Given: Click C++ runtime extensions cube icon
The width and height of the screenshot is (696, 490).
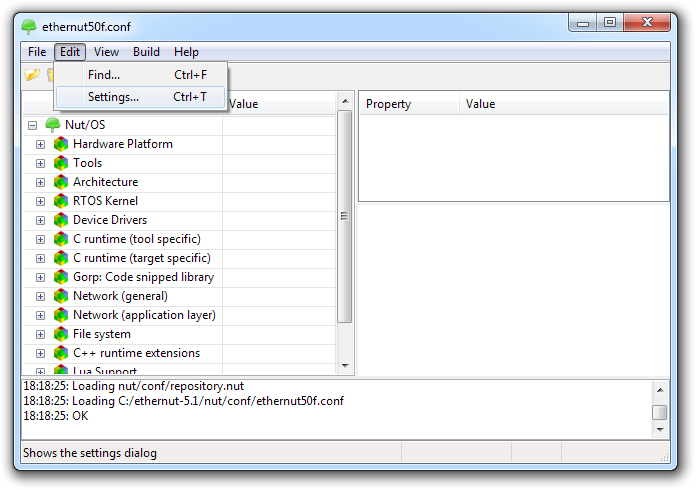Looking at the screenshot, I should tap(61, 353).
